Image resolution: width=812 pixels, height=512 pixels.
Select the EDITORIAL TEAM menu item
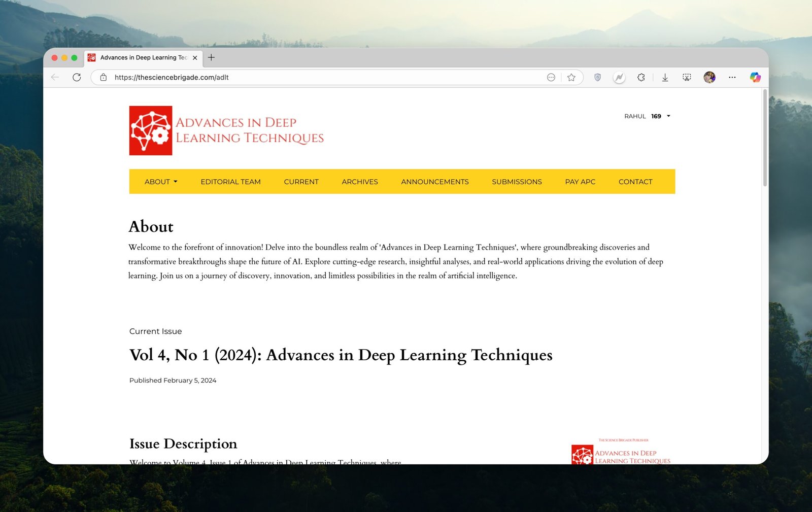click(230, 182)
